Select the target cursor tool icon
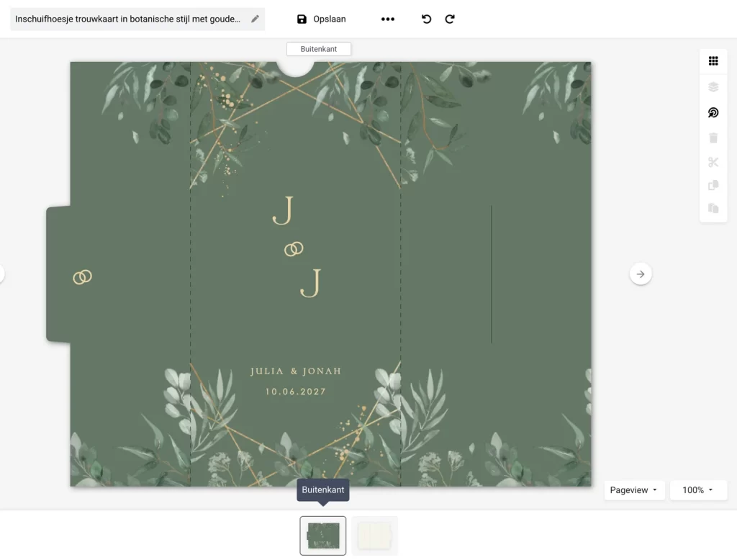The image size is (737, 560). click(713, 113)
